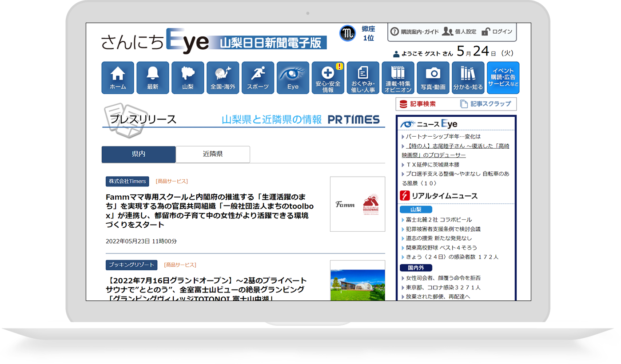Click the scorpio 蠍座 horoscope icon
621x364 pixels.
tap(347, 33)
